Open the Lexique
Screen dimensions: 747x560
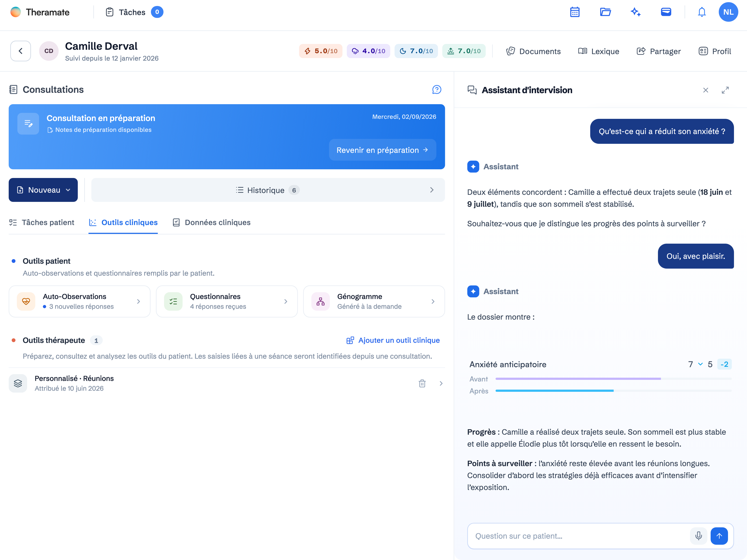point(599,51)
